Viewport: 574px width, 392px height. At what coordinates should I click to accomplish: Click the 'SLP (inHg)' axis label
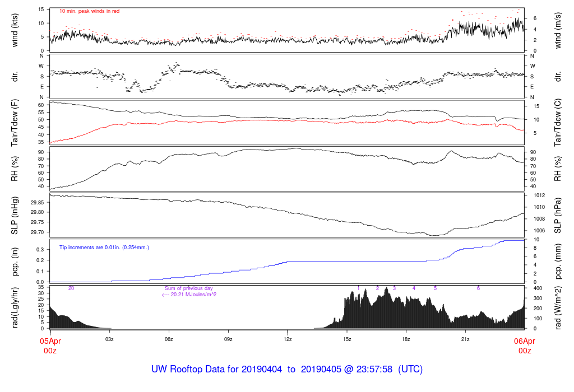[15, 216]
